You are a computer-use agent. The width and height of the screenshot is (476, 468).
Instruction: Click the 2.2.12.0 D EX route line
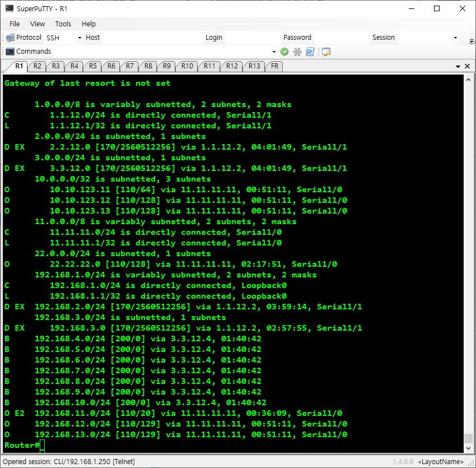(x=176, y=147)
